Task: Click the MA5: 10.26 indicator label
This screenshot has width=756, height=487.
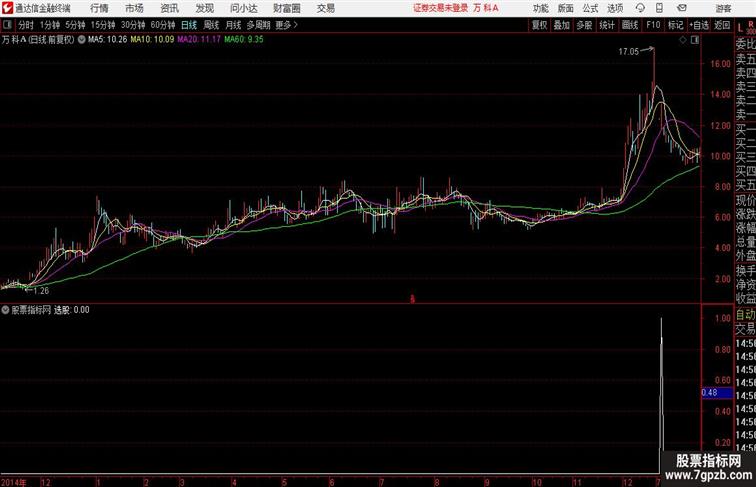Action: click(108, 40)
